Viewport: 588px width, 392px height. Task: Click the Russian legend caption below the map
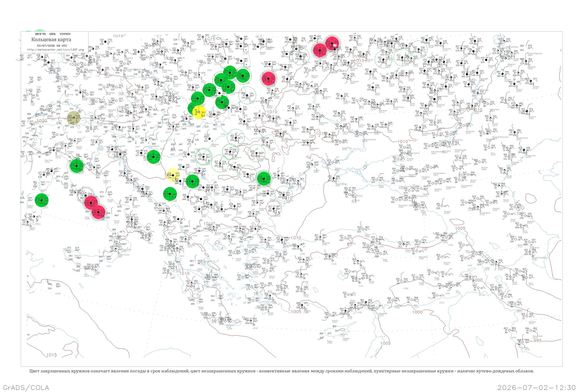pyautogui.click(x=281, y=371)
